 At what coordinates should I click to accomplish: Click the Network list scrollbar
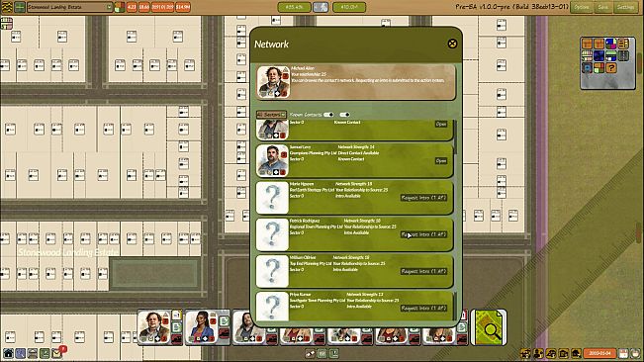coord(456,137)
